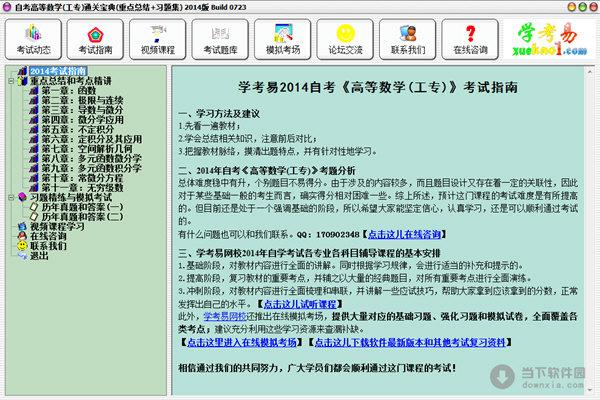This screenshot has width=600, height=400.
Task: Click the content scrollbar down arrow
Action: (x=590, y=390)
